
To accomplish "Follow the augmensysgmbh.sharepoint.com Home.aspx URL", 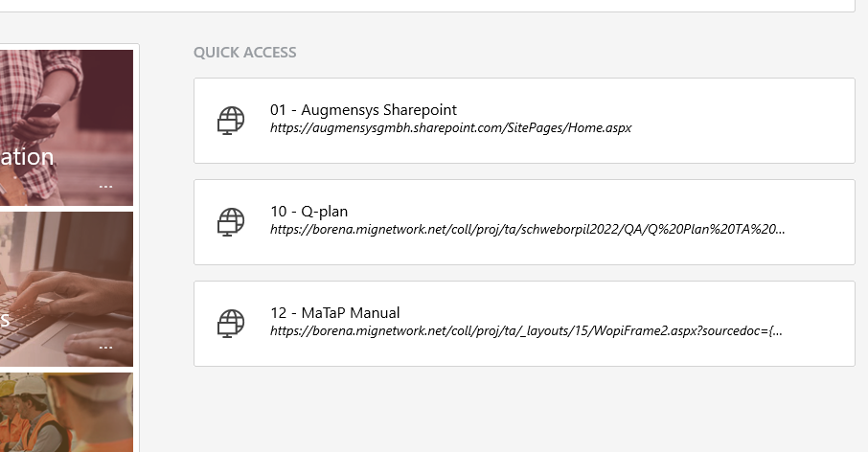I will point(450,127).
